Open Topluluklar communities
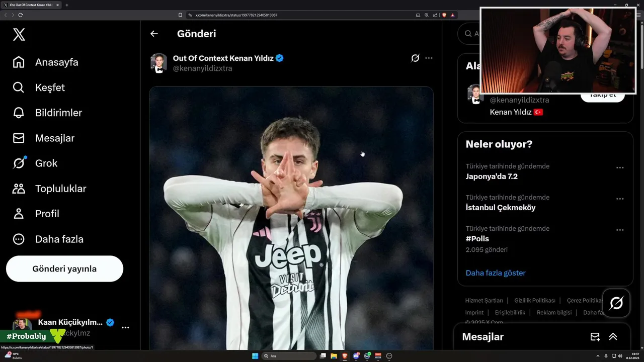The width and height of the screenshot is (644, 362). [49, 189]
